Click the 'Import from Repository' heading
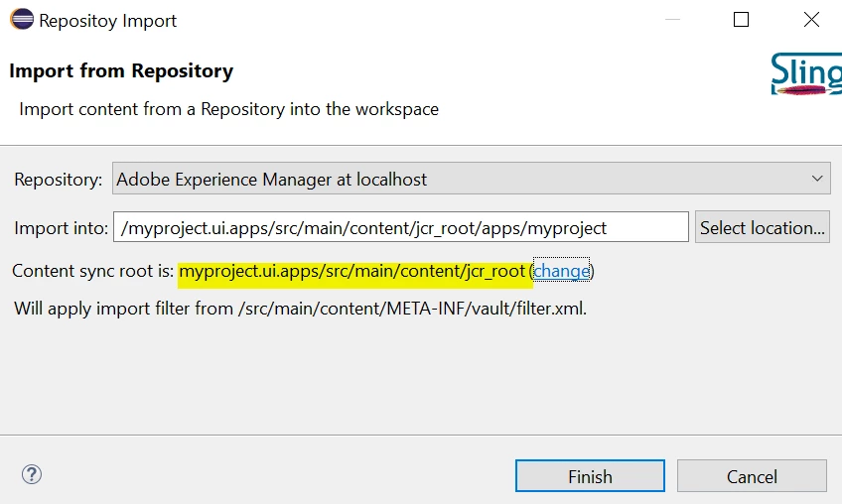Screen dimensions: 842x504 (121, 70)
